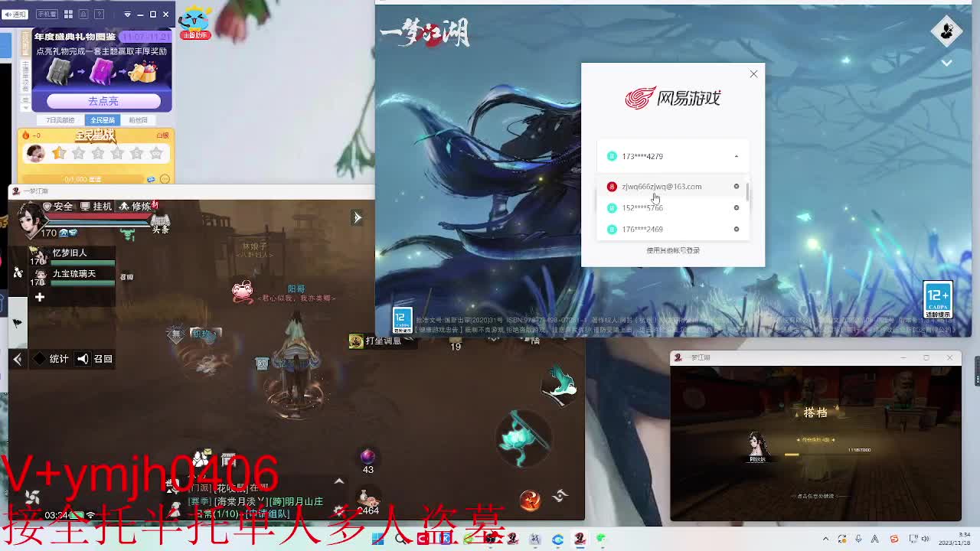Select teammate 九宝琉璃天
This screenshot has width=980, height=551.
(x=72, y=277)
